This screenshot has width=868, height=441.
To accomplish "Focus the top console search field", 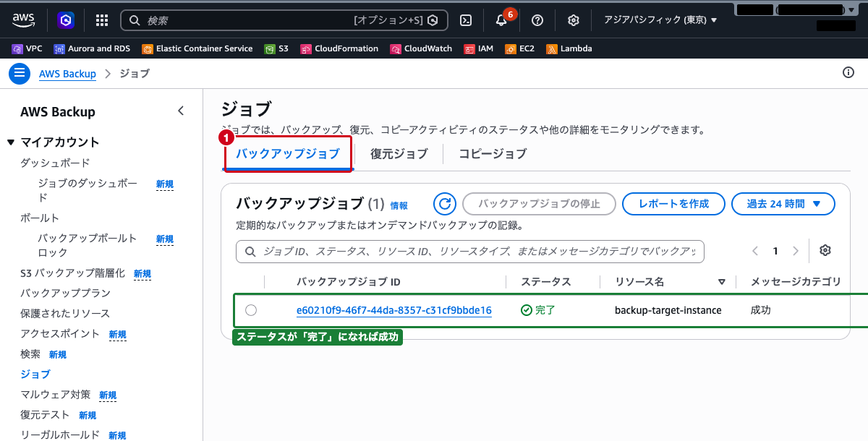I will (x=284, y=20).
